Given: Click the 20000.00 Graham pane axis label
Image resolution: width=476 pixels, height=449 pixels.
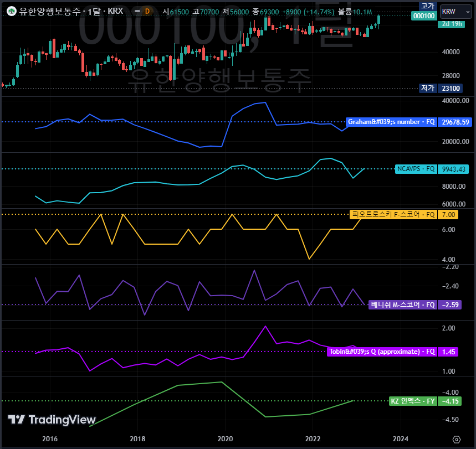Looking at the screenshot, I should [x=455, y=142].
